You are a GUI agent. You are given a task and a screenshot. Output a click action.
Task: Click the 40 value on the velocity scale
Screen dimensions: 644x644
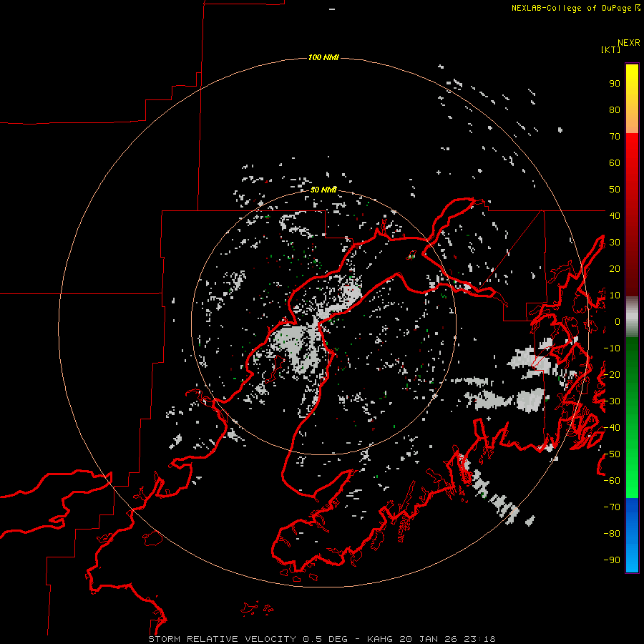pos(615,215)
